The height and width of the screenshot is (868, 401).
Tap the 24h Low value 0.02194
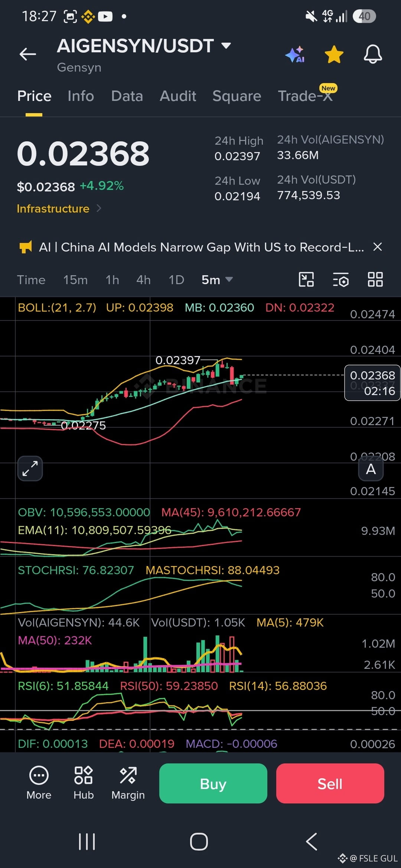(237, 196)
